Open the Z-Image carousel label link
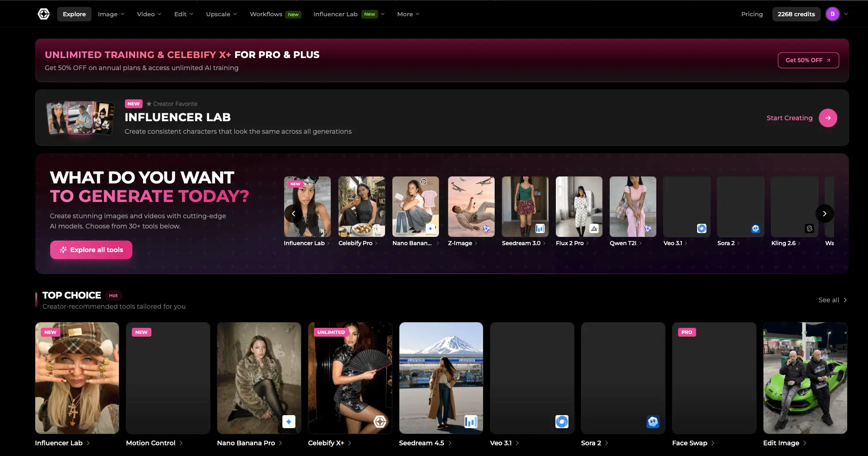868x456 pixels. click(x=463, y=243)
